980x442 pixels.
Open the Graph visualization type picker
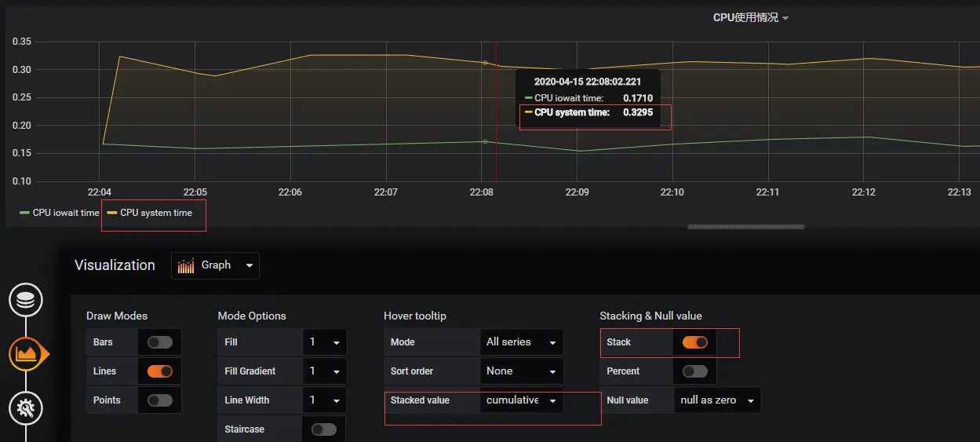215,265
